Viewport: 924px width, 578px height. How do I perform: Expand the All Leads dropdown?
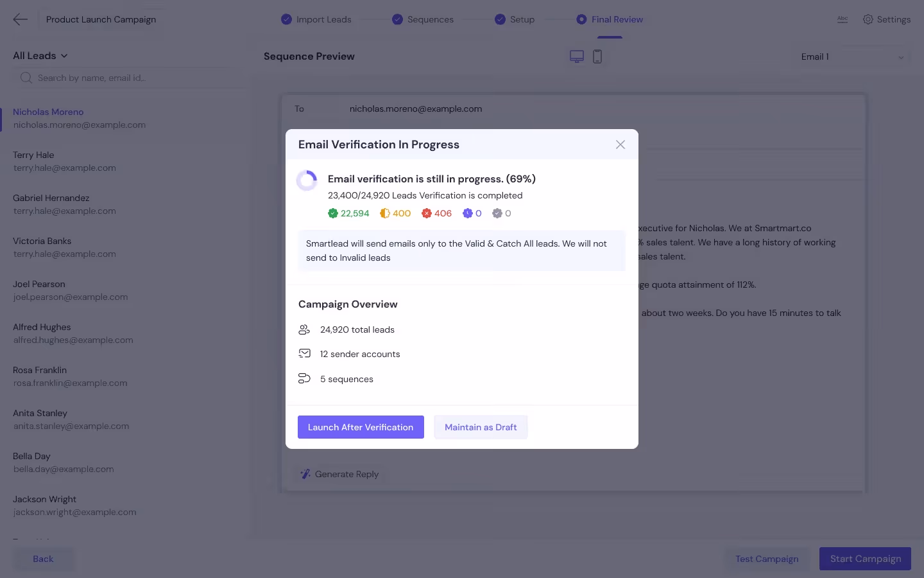(40, 56)
